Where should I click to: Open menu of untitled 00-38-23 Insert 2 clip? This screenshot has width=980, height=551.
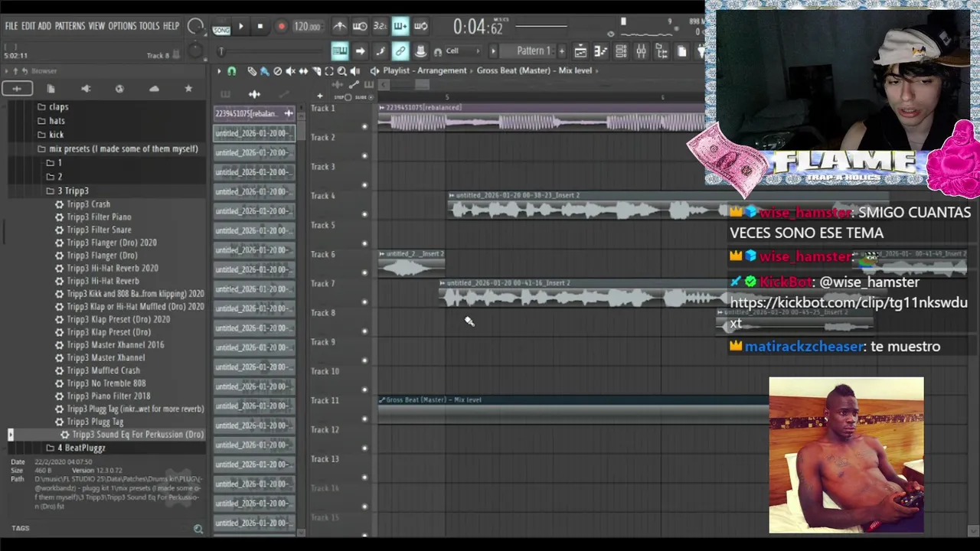click(452, 196)
